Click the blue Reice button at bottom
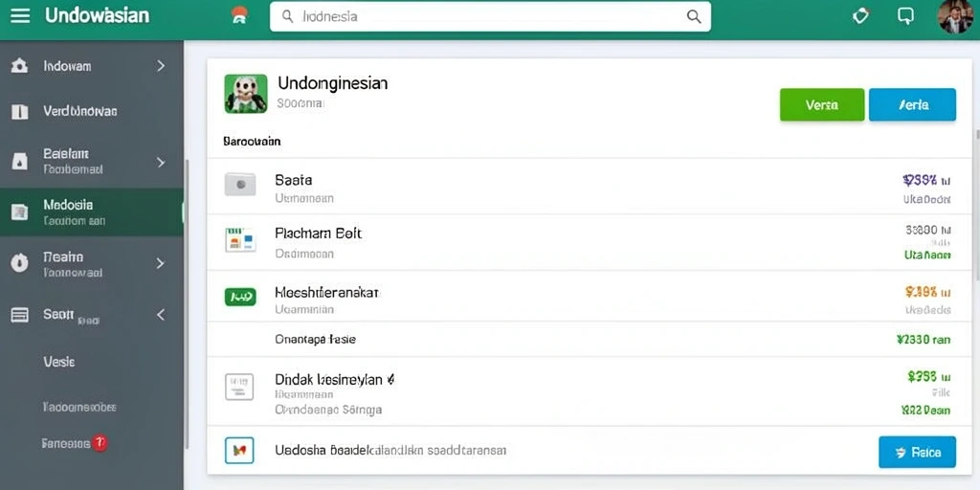This screenshot has width=980, height=490. 917,452
